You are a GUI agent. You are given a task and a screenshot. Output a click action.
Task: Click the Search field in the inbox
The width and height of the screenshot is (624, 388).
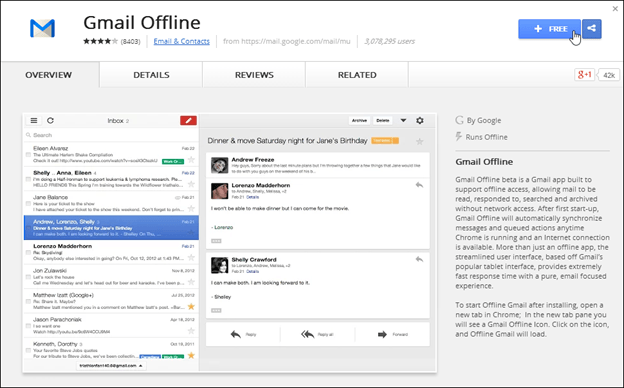tap(111, 135)
